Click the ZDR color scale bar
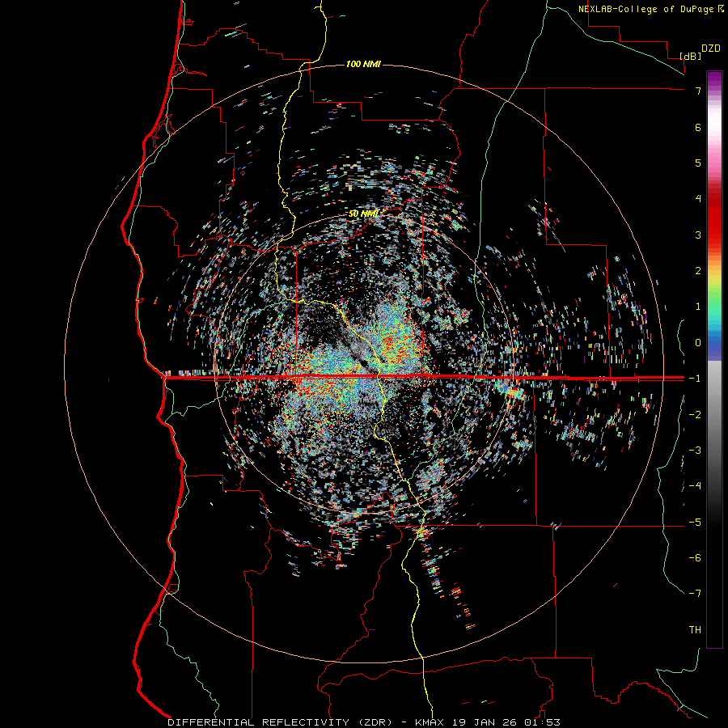Viewport: 728px width, 728px height. pyautogui.click(x=714, y=359)
